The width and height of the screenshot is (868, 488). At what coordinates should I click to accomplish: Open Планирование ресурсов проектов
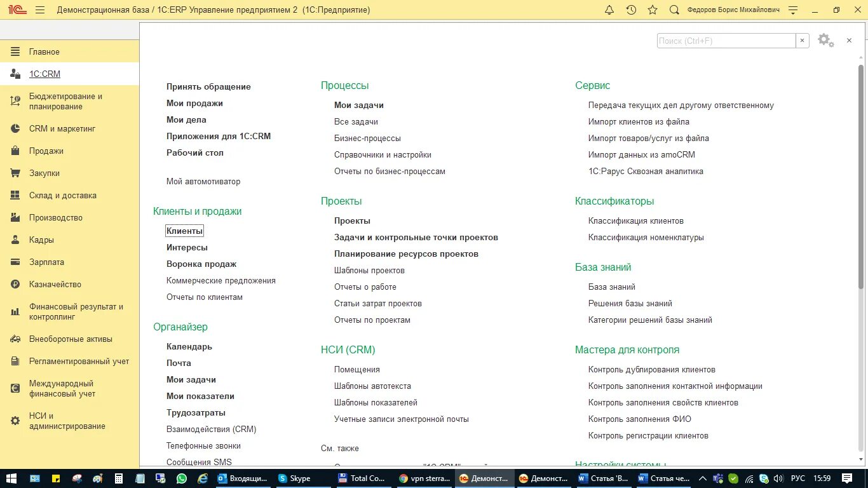point(406,254)
